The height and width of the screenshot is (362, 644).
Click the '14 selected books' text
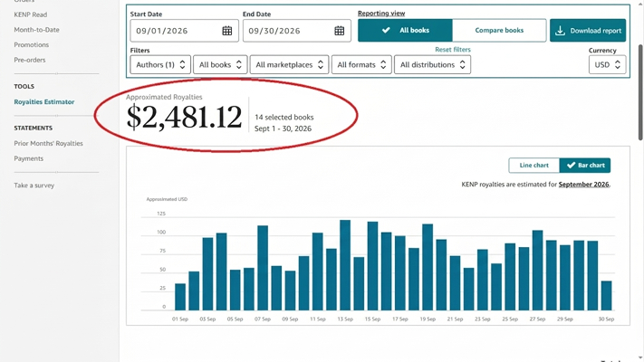pyautogui.click(x=284, y=117)
